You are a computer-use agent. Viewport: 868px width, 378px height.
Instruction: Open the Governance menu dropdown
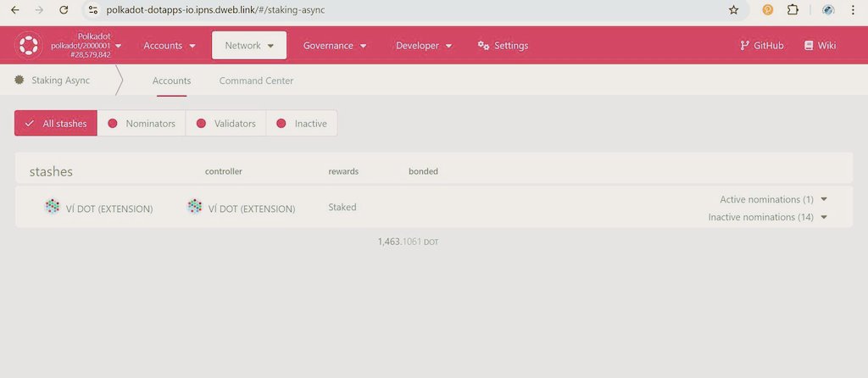click(x=335, y=46)
